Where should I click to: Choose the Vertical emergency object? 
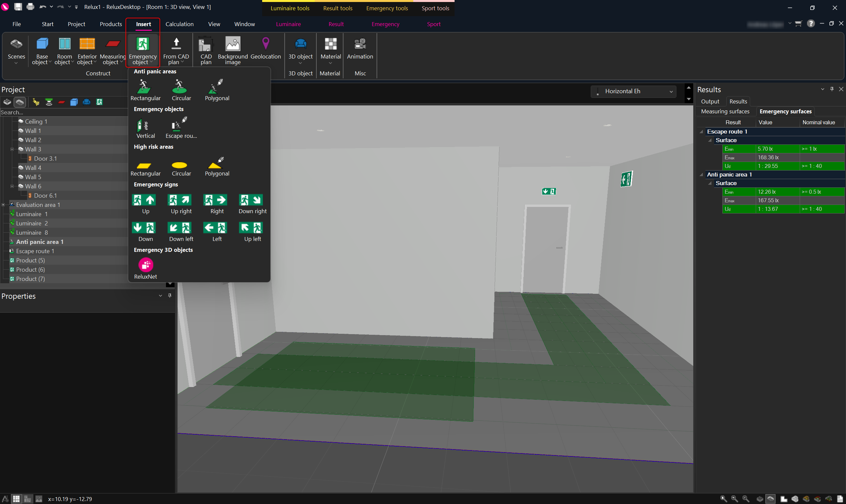pos(145,128)
